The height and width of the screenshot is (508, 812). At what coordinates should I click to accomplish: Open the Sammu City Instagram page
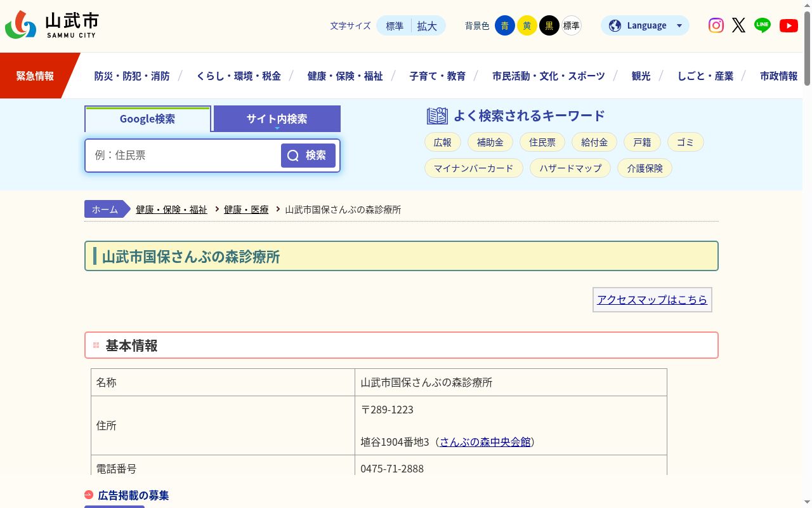tap(716, 25)
